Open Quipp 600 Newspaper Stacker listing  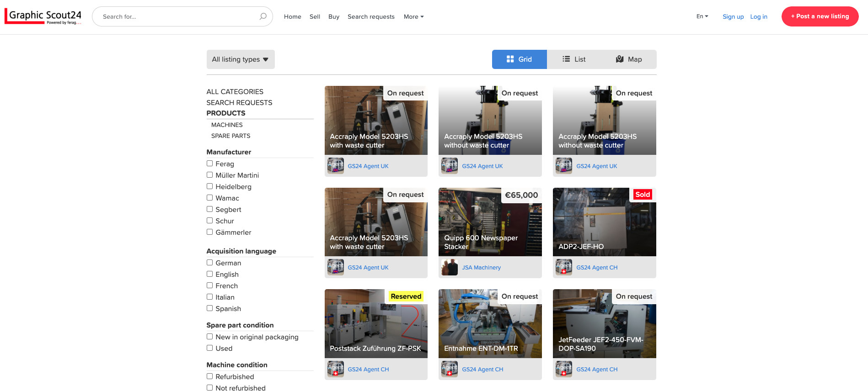(490, 222)
